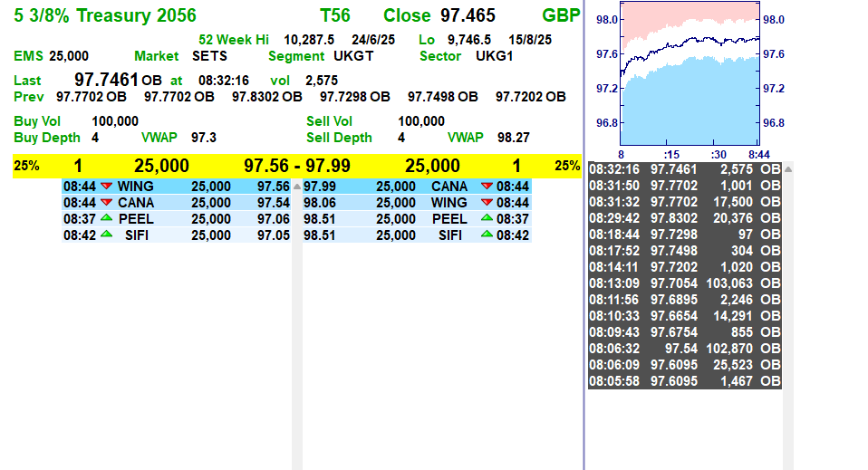Click the T56 ticker code
The image size is (868, 470).
pos(335,15)
